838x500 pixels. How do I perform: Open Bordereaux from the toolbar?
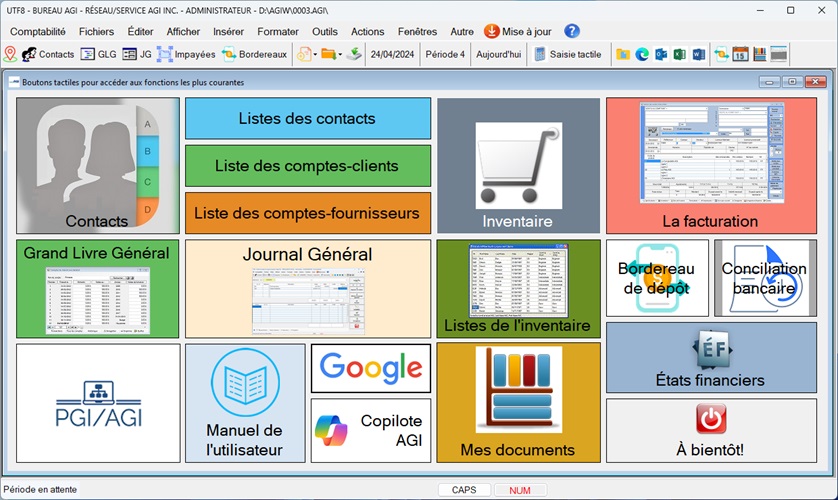254,54
